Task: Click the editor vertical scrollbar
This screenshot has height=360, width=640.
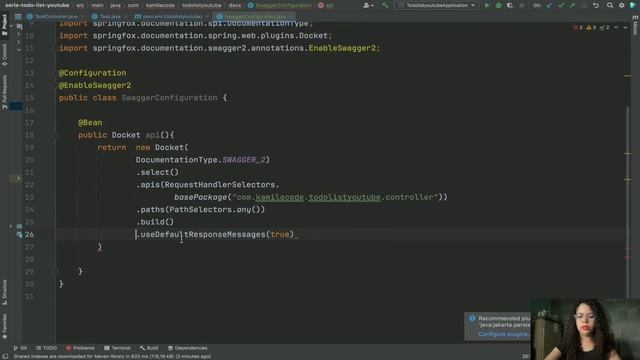Action: pos(628,200)
